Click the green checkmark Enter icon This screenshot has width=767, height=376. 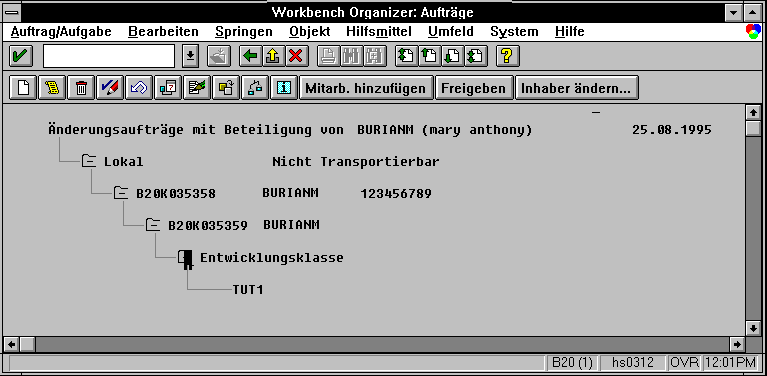point(21,56)
